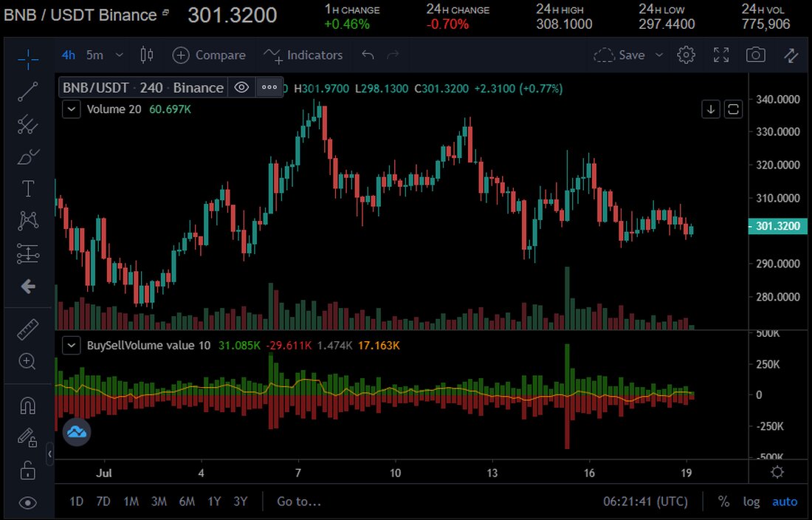Screen dimensions: 812x520
Task: Toggle magnet mode for drawings
Action: pos(28,406)
